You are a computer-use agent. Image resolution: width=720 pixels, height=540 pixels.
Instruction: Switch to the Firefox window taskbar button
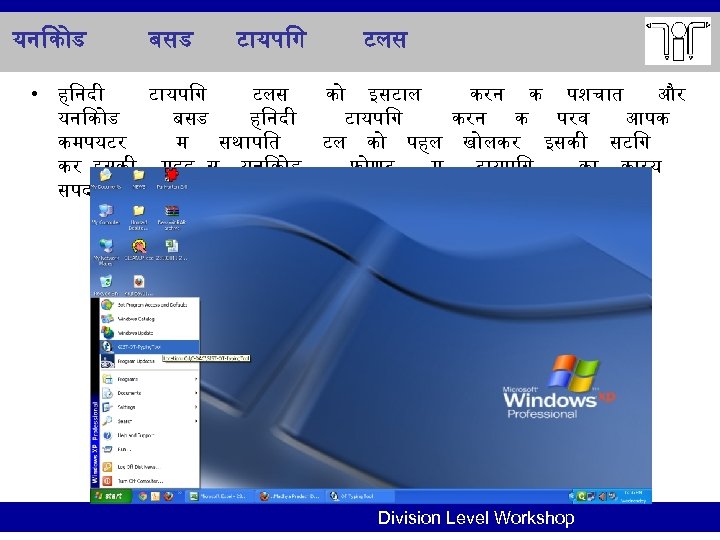(289, 496)
